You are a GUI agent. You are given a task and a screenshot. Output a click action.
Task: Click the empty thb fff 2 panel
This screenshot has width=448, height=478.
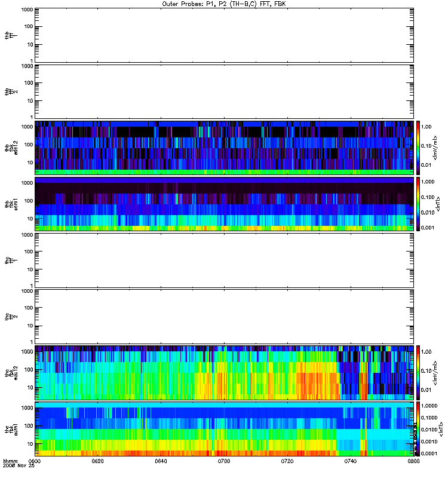[224, 91]
